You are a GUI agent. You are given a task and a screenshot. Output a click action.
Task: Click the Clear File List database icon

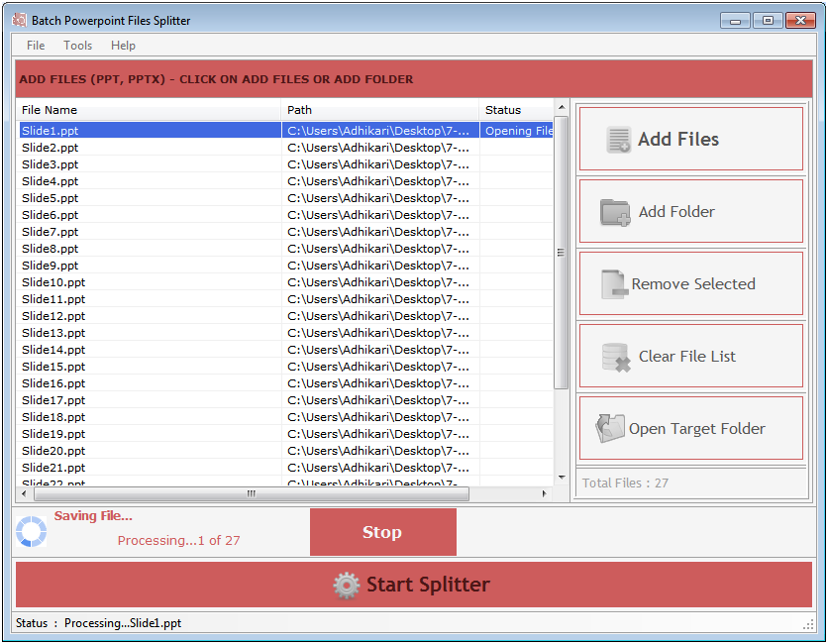616,357
